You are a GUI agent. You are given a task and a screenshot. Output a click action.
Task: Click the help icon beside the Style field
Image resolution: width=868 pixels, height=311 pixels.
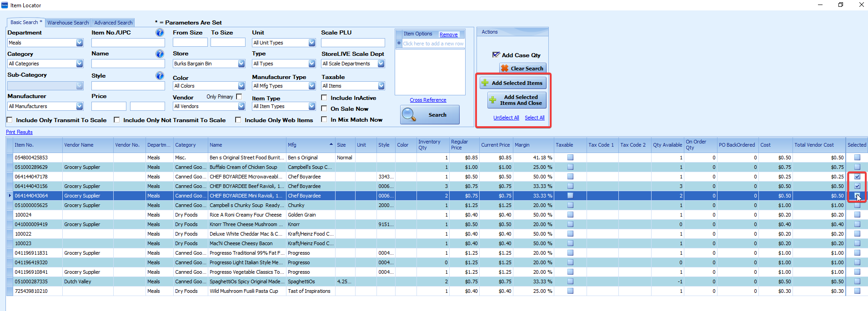pos(160,75)
